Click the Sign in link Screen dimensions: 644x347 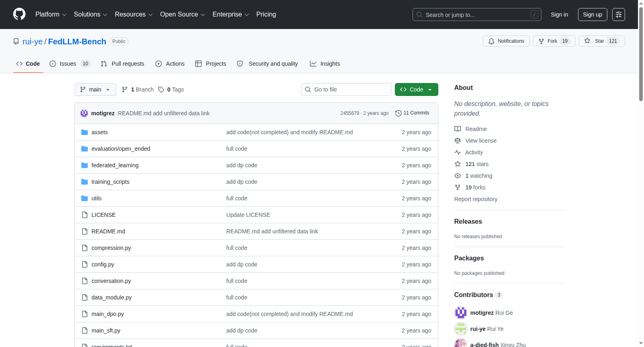[559, 15]
